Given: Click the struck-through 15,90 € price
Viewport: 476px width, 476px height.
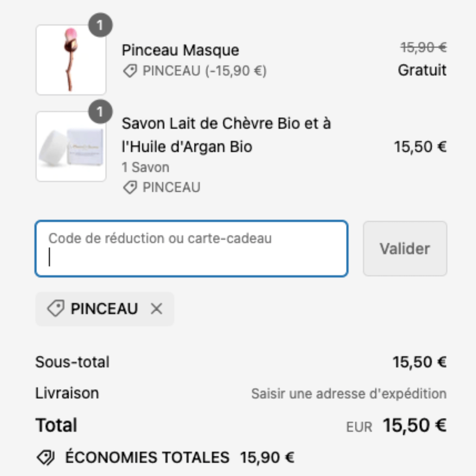Looking at the screenshot, I should (x=423, y=48).
